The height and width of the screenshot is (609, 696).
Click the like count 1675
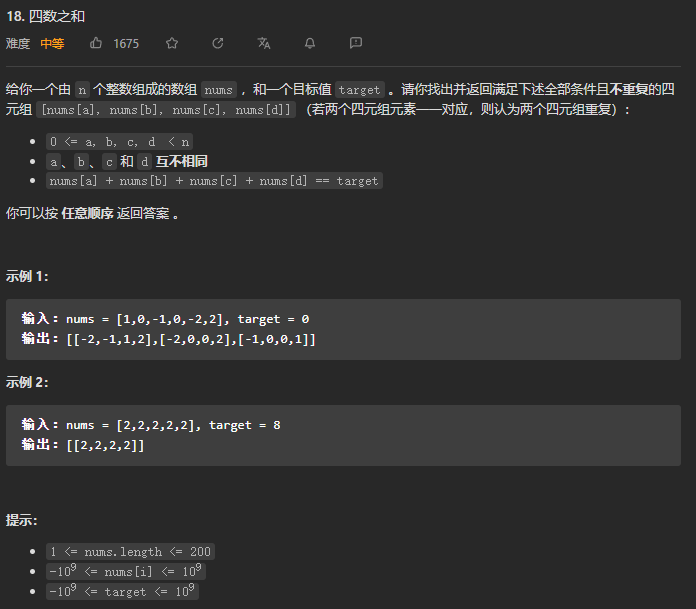[126, 44]
